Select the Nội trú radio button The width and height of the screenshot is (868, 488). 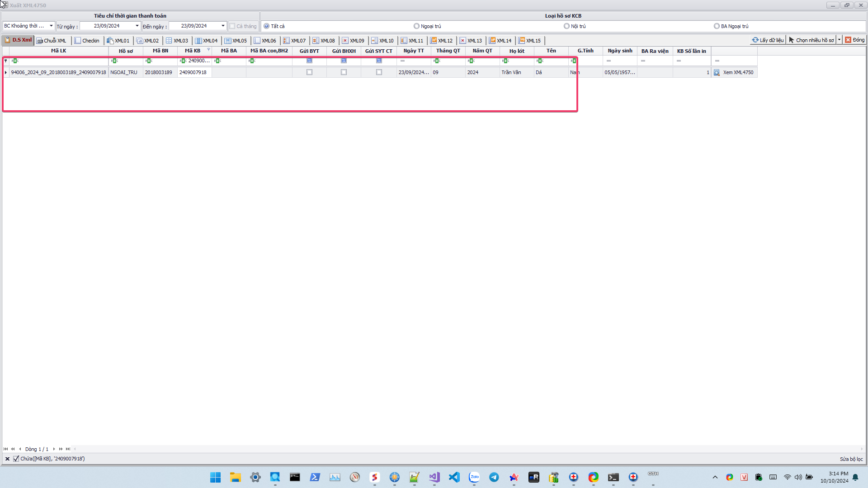point(566,26)
